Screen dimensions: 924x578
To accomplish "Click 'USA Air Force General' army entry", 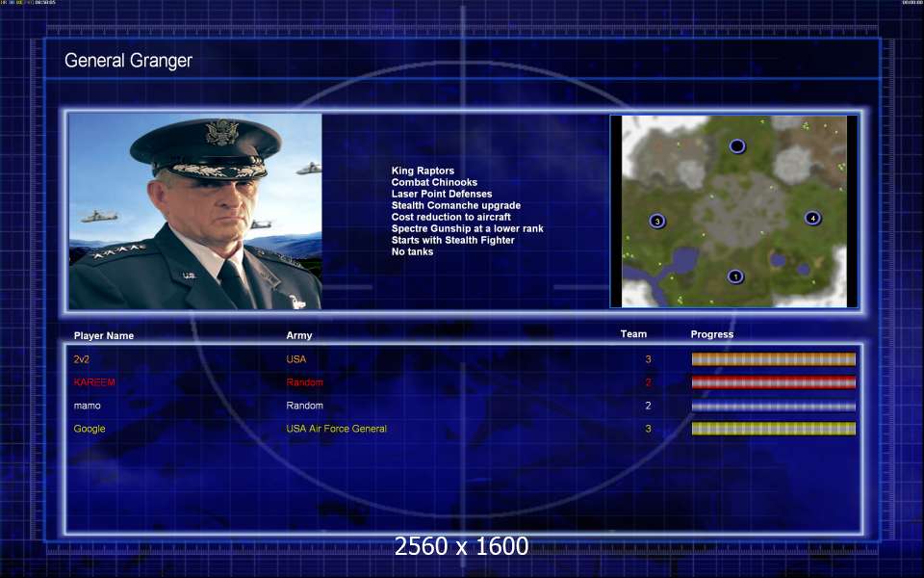I will click(x=337, y=429).
